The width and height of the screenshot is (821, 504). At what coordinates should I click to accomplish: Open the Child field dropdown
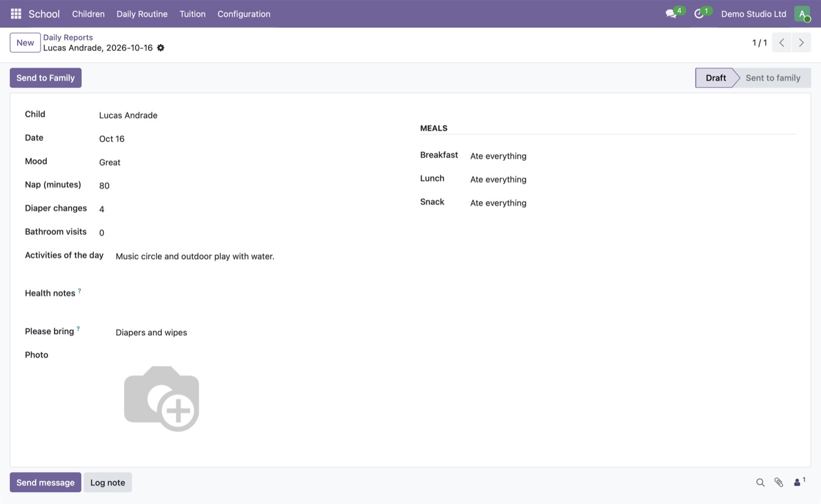(250, 115)
